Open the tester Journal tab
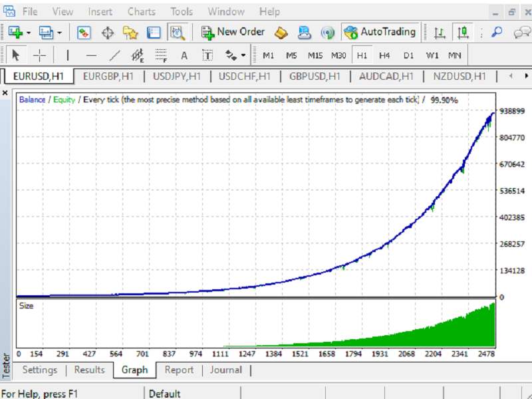Viewport: 532px width, 399px height. [x=226, y=370]
